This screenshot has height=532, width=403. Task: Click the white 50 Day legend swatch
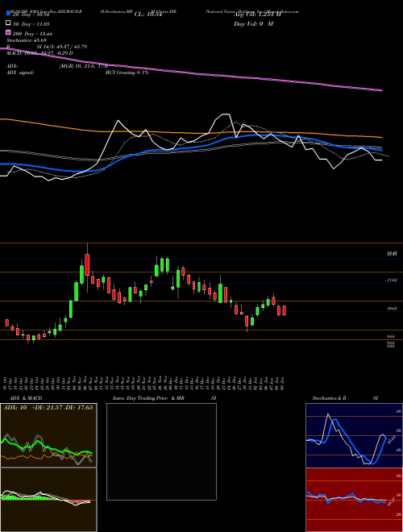point(9,23)
